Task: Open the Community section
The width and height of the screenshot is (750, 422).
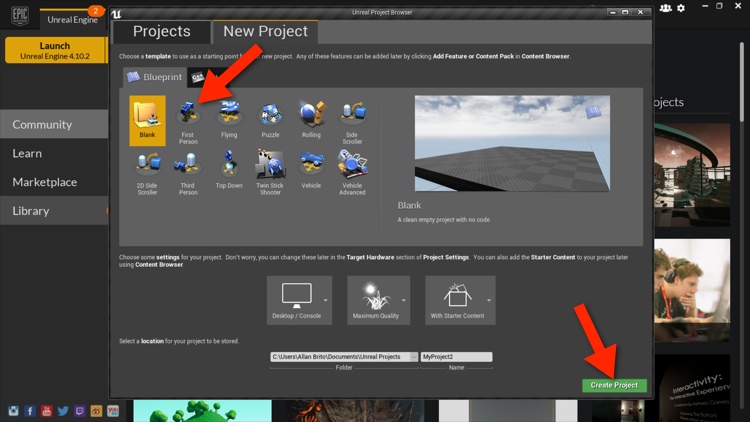Action: (x=54, y=124)
